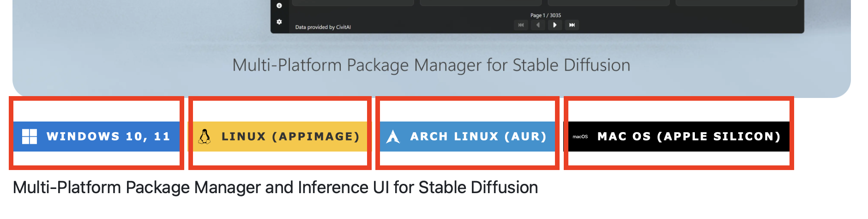Jump to the first page of results
This screenshot has width=868, height=219.
[521, 25]
